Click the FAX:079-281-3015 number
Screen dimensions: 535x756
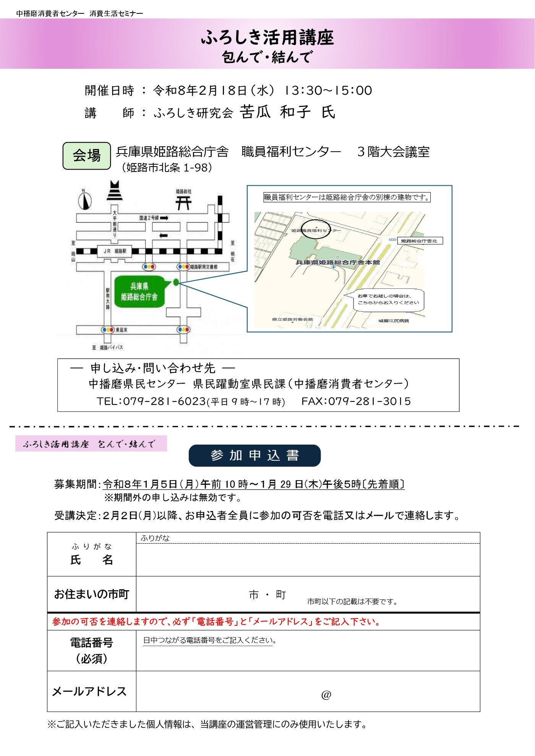[x=356, y=401]
